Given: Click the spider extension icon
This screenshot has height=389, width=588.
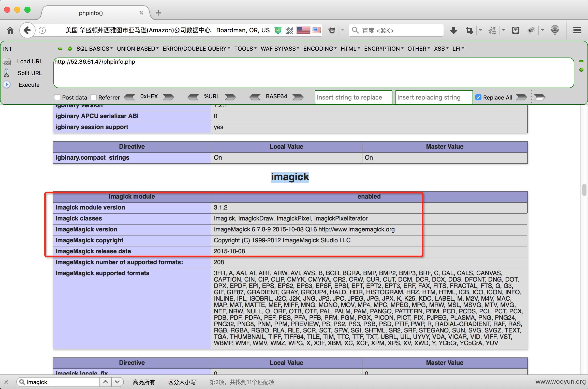Looking at the screenshot, I should (x=531, y=31).
